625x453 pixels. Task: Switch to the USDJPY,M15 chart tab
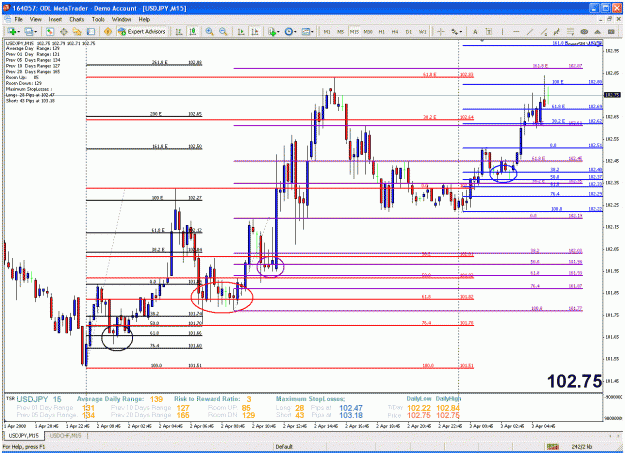(x=24, y=436)
